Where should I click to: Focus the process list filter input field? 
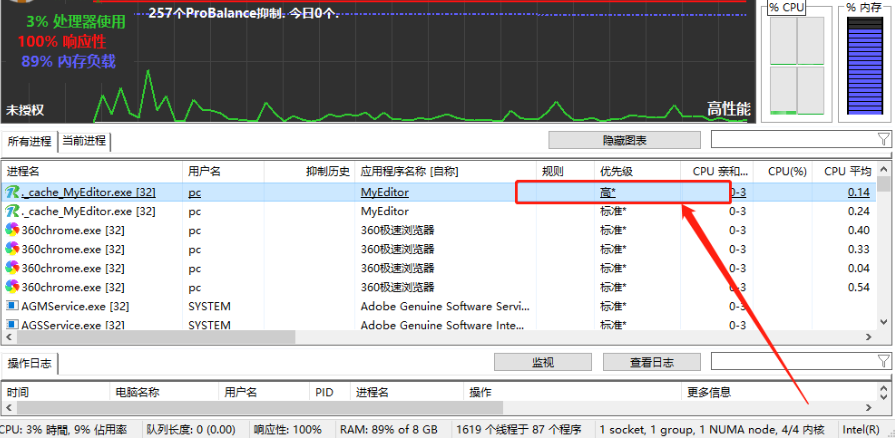click(x=793, y=139)
